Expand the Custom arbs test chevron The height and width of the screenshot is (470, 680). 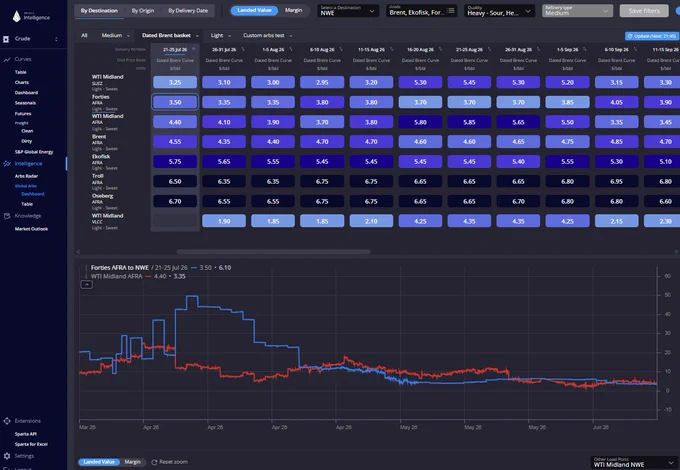point(291,36)
